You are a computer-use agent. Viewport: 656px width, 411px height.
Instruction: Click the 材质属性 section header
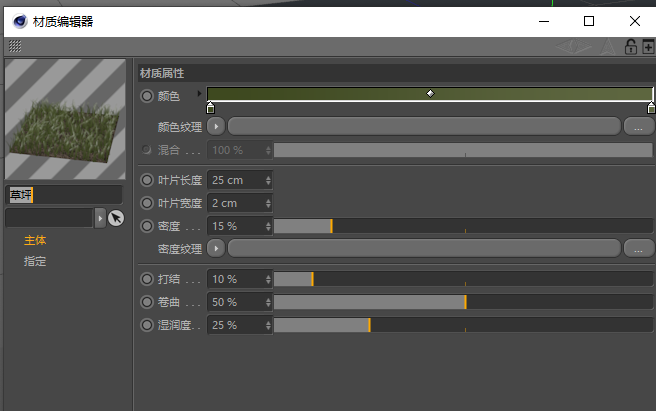(397, 73)
